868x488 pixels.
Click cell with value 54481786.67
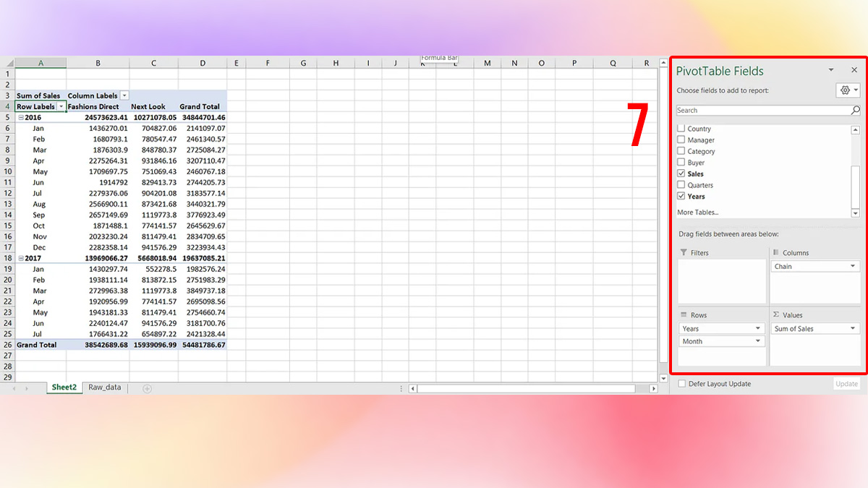pos(203,345)
